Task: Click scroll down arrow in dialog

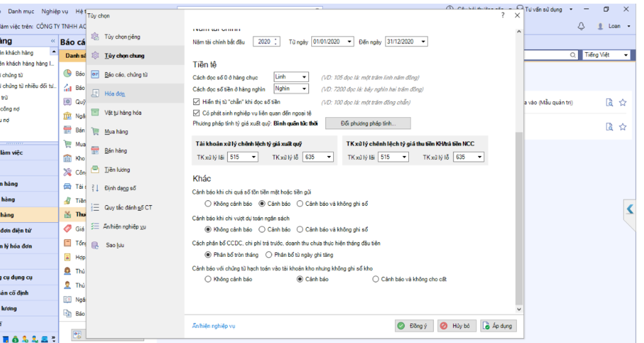Action: [519, 309]
